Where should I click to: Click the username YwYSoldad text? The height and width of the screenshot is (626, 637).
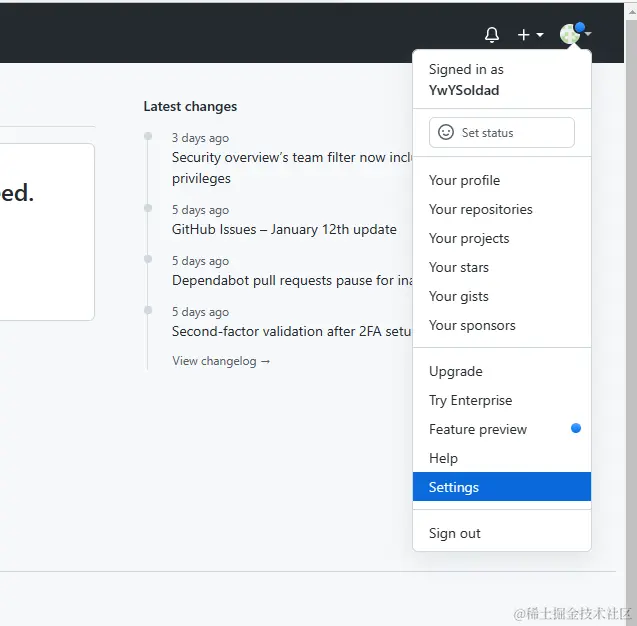click(x=464, y=90)
